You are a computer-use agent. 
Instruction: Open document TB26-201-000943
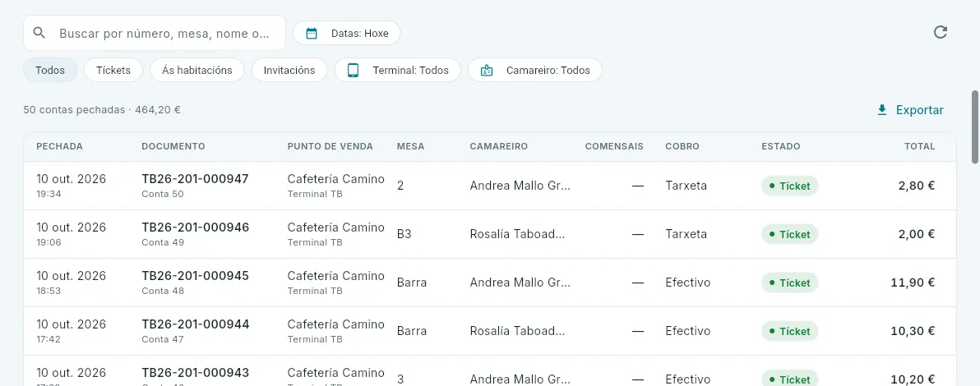pos(195,373)
